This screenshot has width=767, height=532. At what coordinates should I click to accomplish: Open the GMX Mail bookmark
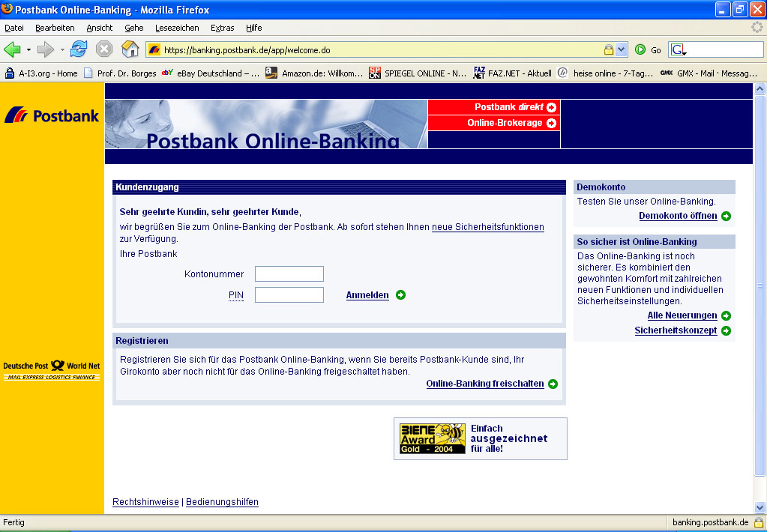tap(709, 73)
